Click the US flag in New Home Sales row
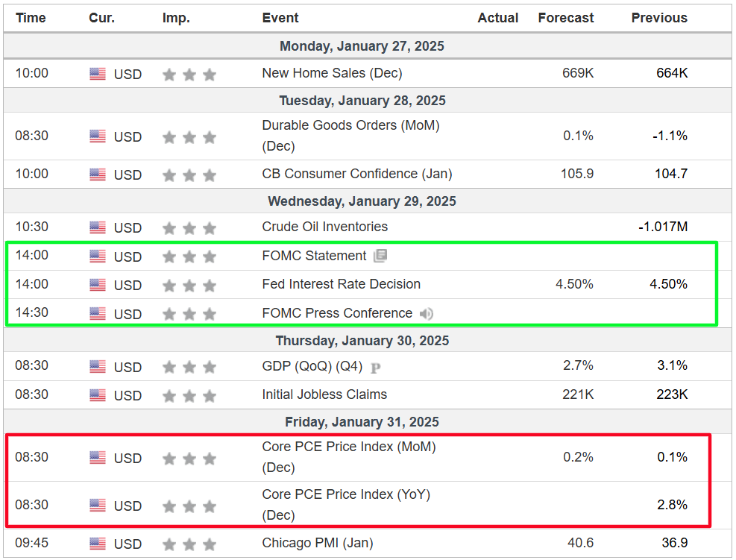The height and width of the screenshot is (560, 736). [x=98, y=74]
